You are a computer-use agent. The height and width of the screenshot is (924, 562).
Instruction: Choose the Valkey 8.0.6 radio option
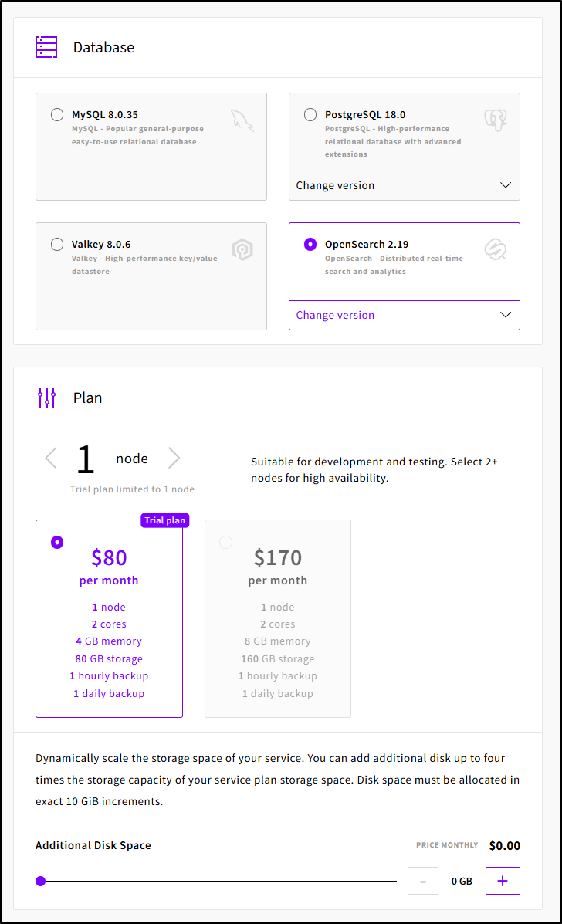(57, 245)
